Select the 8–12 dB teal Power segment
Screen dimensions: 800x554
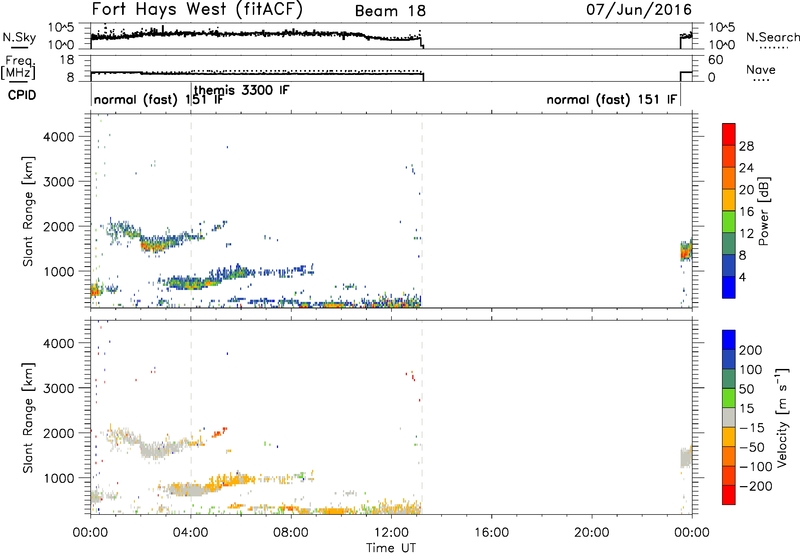[x=729, y=243]
